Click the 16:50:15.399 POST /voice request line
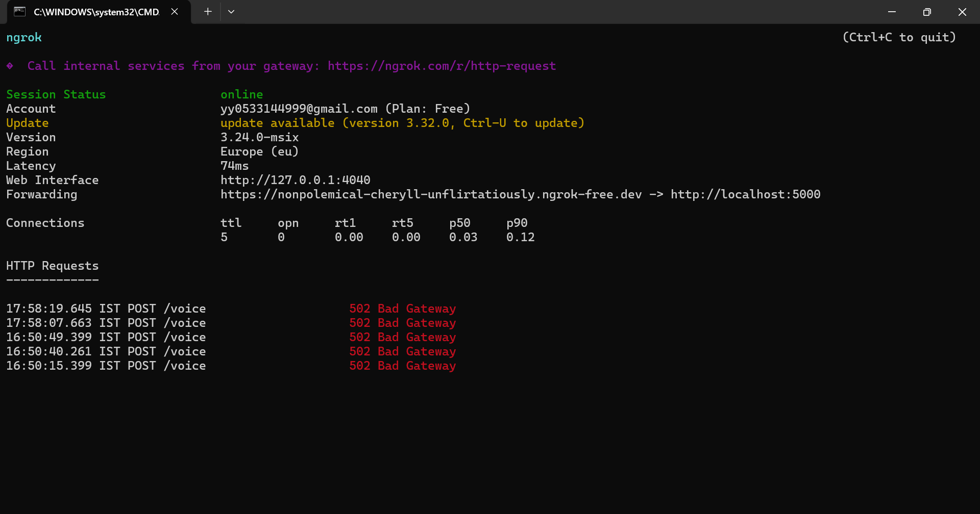 click(x=106, y=366)
